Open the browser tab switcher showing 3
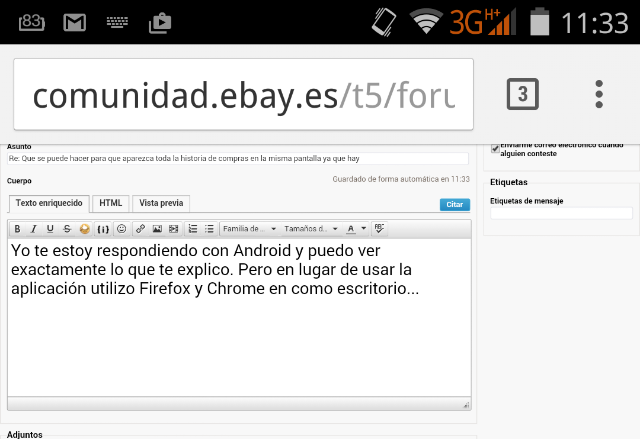Image resolution: width=640 pixels, height=439 pixels. coord(522,95)
